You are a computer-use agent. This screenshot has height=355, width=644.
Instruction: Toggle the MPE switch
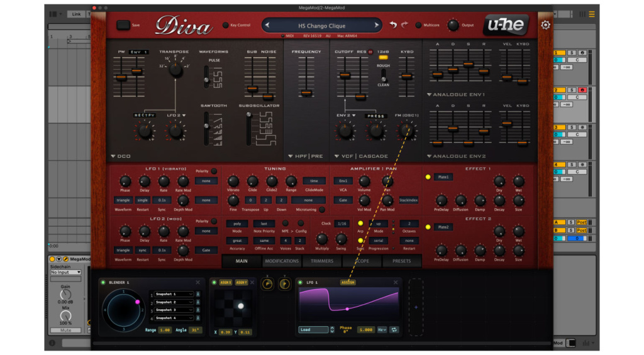[x=285, y=223]
